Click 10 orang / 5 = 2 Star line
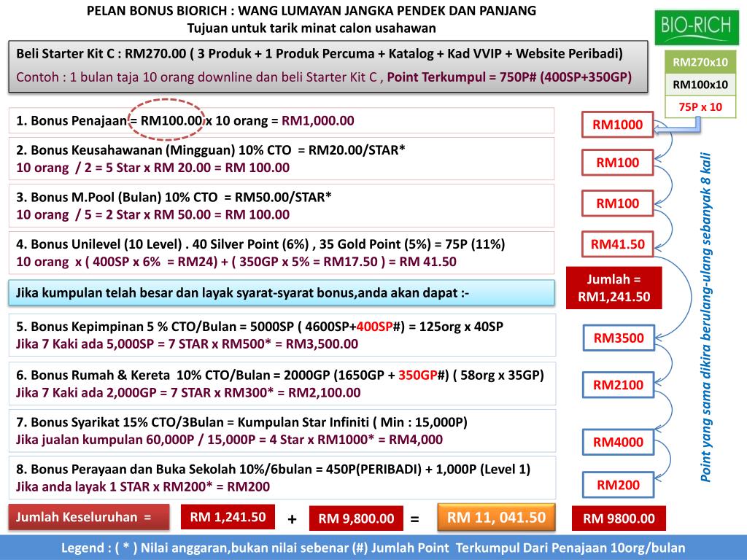Image resolution: width=747 pixels, height=560 pixels. coord(152,215)
